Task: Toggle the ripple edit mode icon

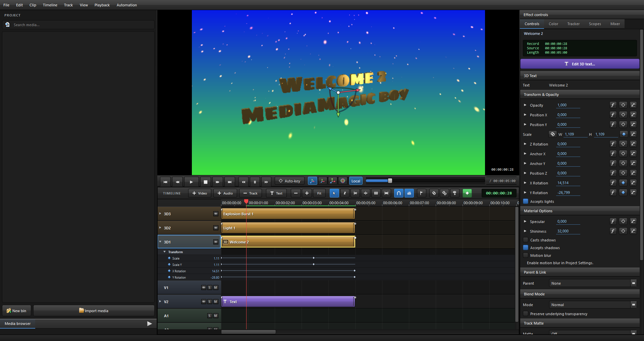Action: coord(409,193)
